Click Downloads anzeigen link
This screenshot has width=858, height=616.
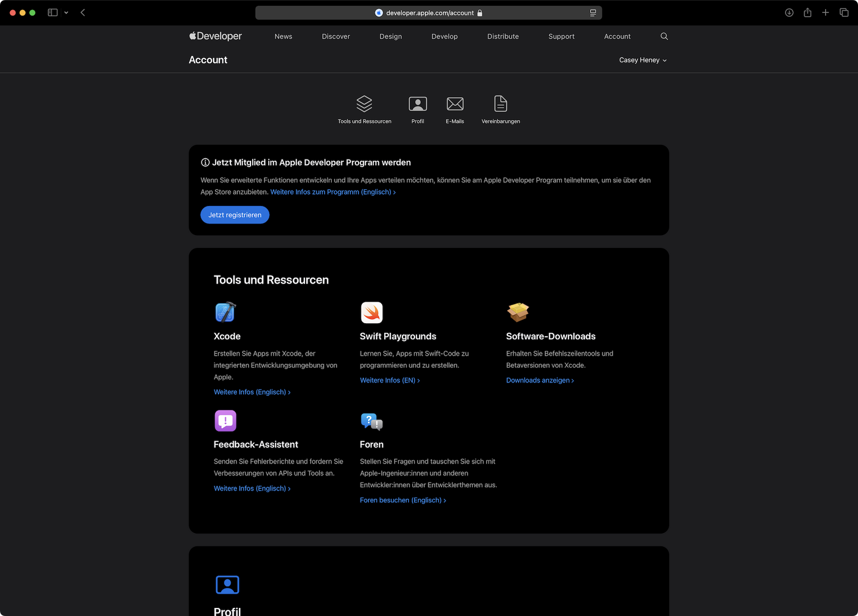coord(540,380)
